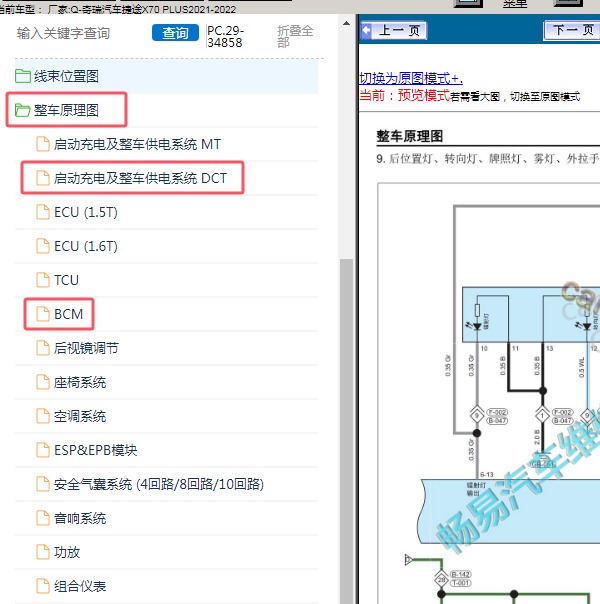
Task: Click document icon beside ECU (1.5T)
Action: (43, 212)
